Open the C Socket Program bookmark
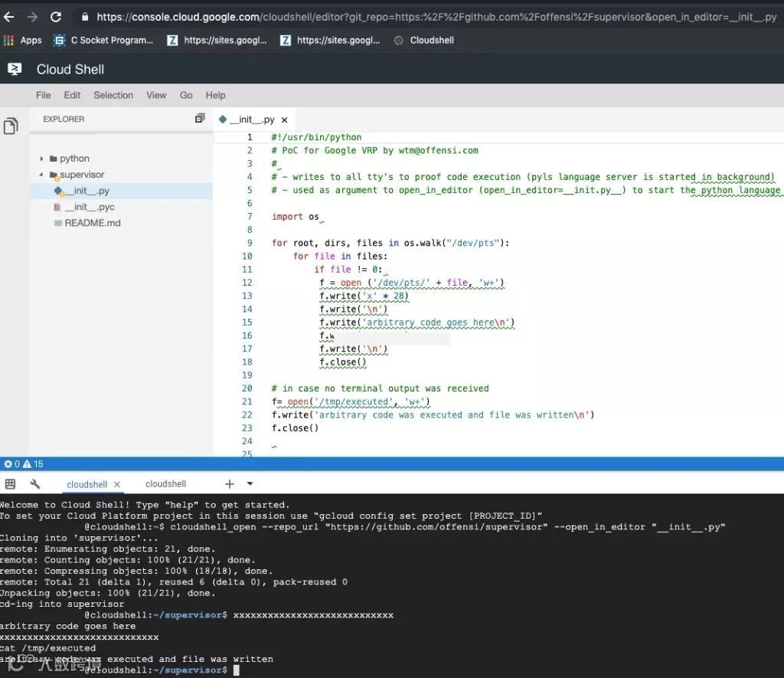Screen dimensions: 784x678 click(x=103, y=40)
